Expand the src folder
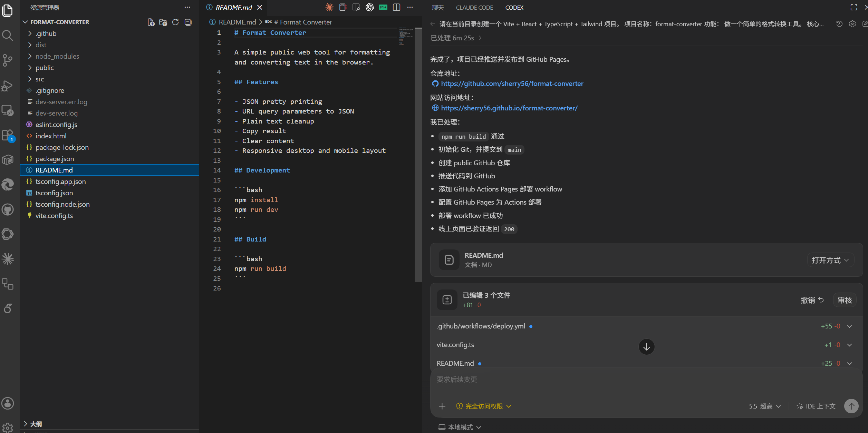Image resolution: width=868 pixels, height=433 pixels. (x=110, y=79)
